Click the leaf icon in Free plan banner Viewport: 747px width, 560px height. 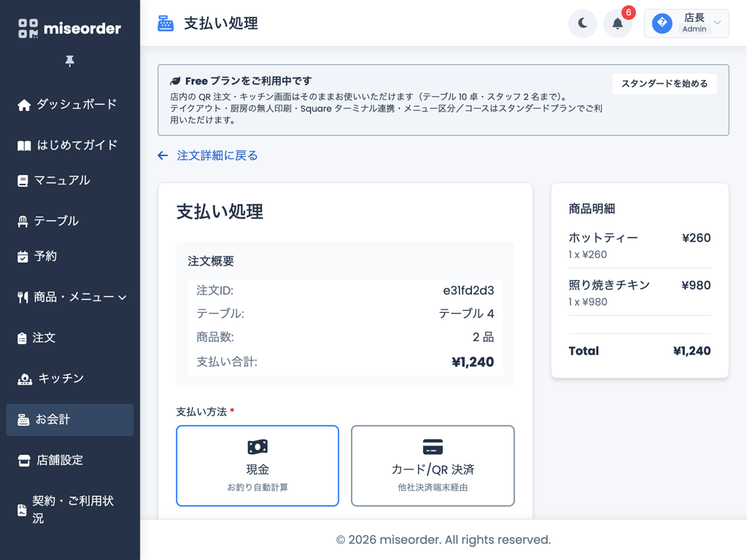click(175, 81)
